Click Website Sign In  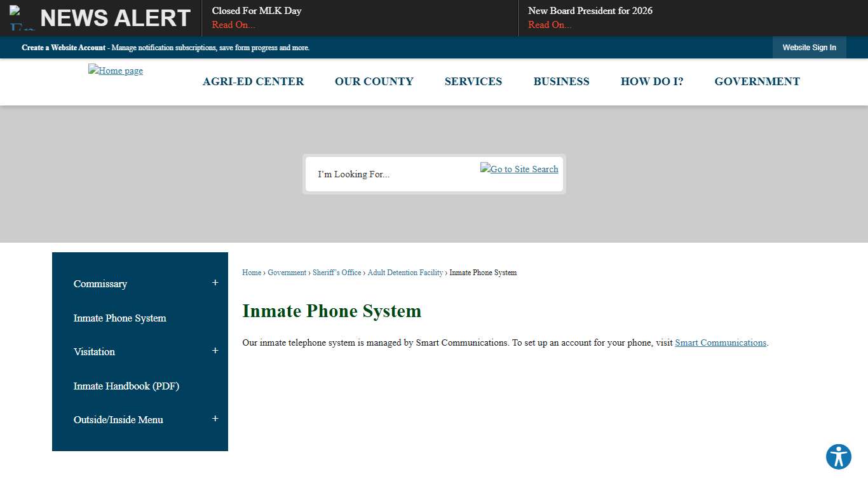[x=809, y=47]
